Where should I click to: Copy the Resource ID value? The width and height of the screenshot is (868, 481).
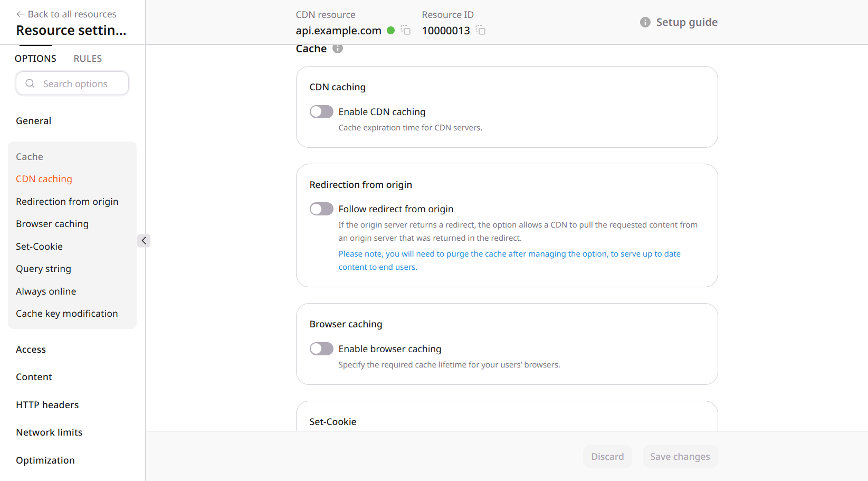tap(481, 30)
